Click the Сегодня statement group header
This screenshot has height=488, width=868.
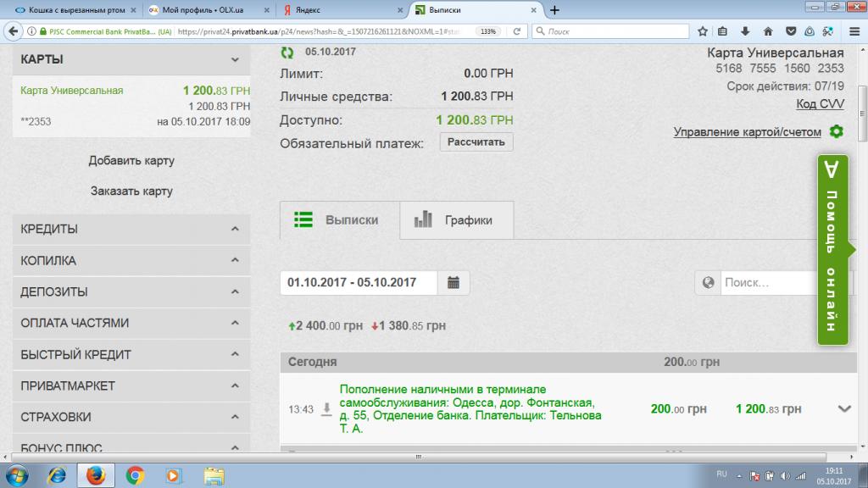569,362
